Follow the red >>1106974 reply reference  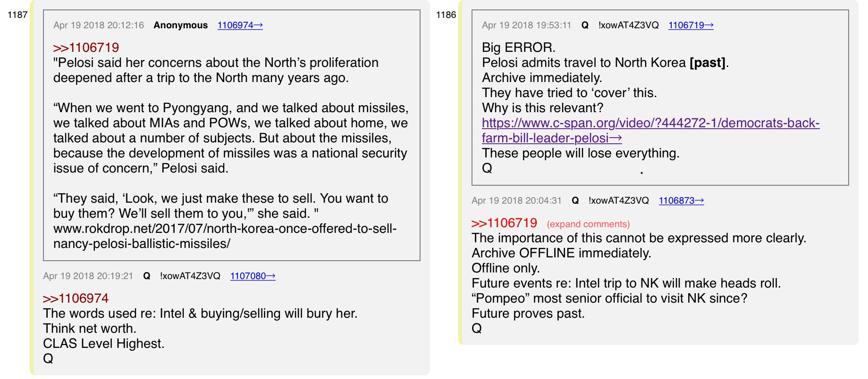pyautogui.click(x=76, y=298)
